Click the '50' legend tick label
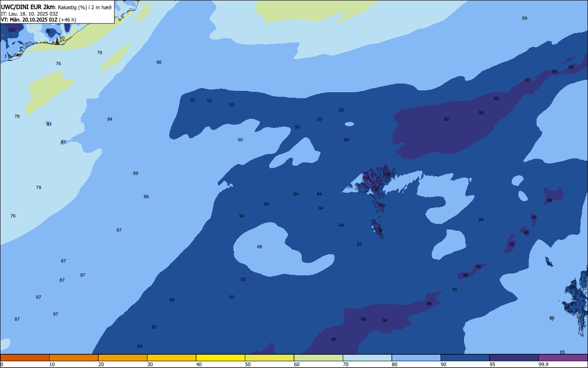Viewport: 588px width, 368px height. coord(248,364)
